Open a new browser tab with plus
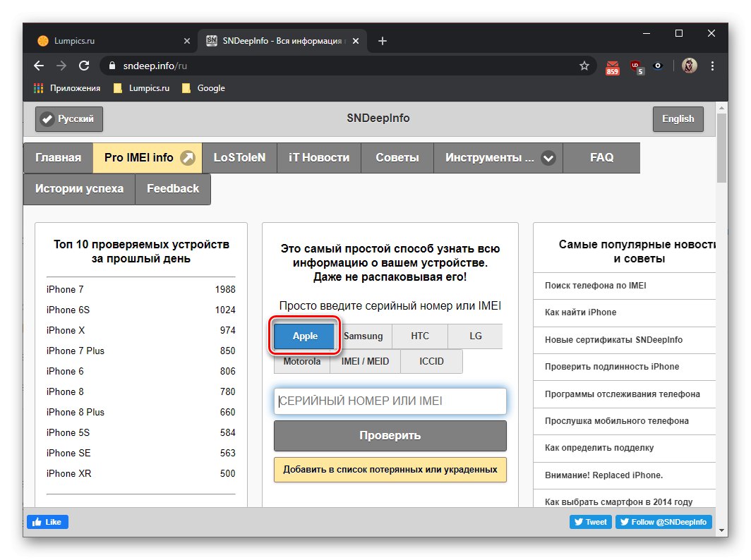The image size is (751, 560). click(383, 41)
